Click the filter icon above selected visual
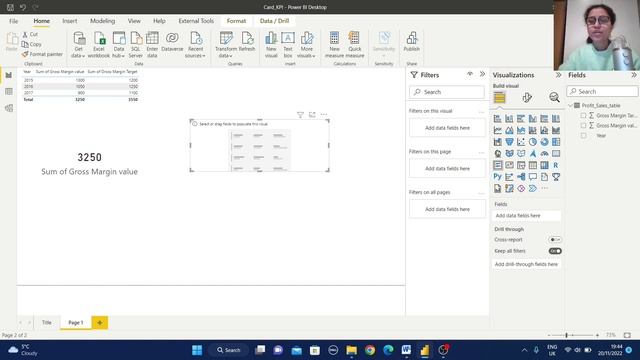The image size is (640, 360). pyautogui.click(x=300, y=115)
